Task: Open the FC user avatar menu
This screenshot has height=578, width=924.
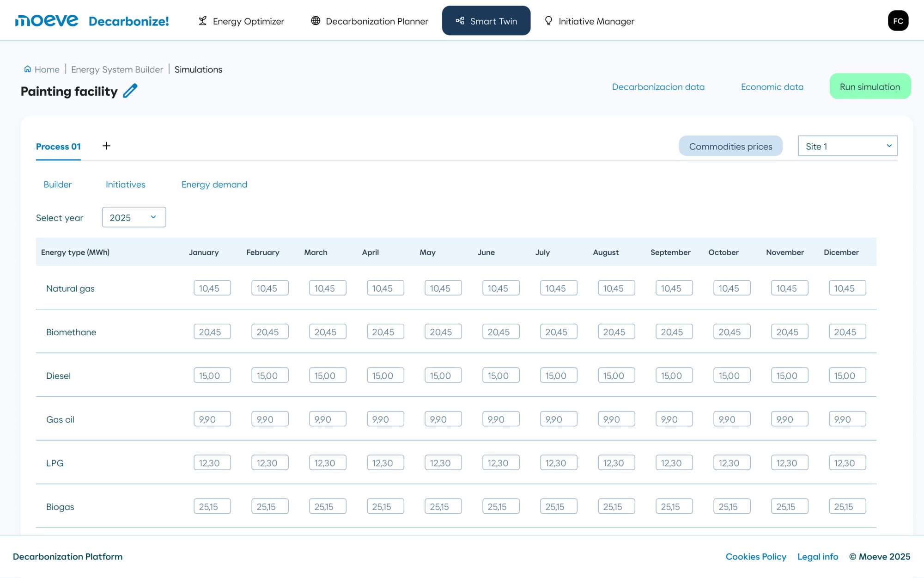Action: (x=898, y=21)
